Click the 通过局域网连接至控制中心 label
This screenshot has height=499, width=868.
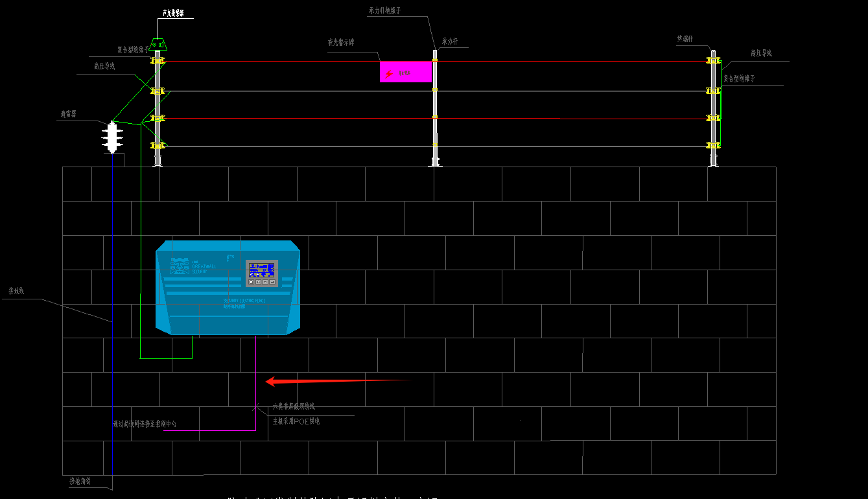click(145, 424)
